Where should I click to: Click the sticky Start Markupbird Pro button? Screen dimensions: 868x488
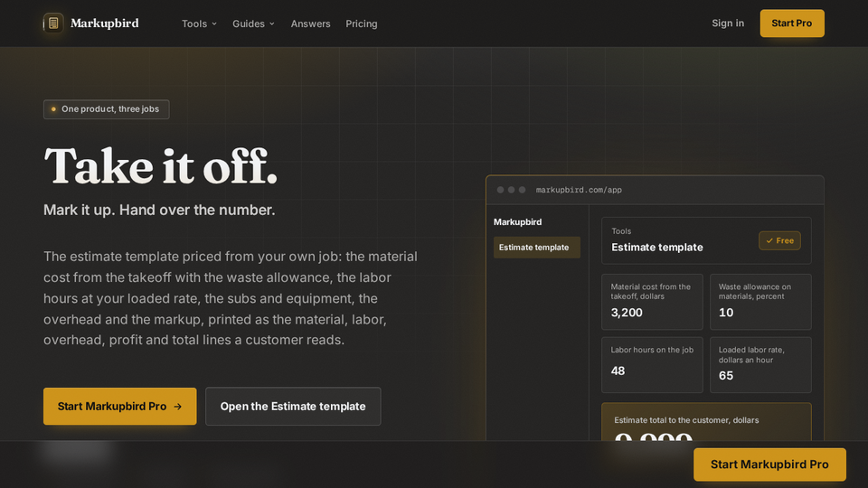(x=769, y=465)
